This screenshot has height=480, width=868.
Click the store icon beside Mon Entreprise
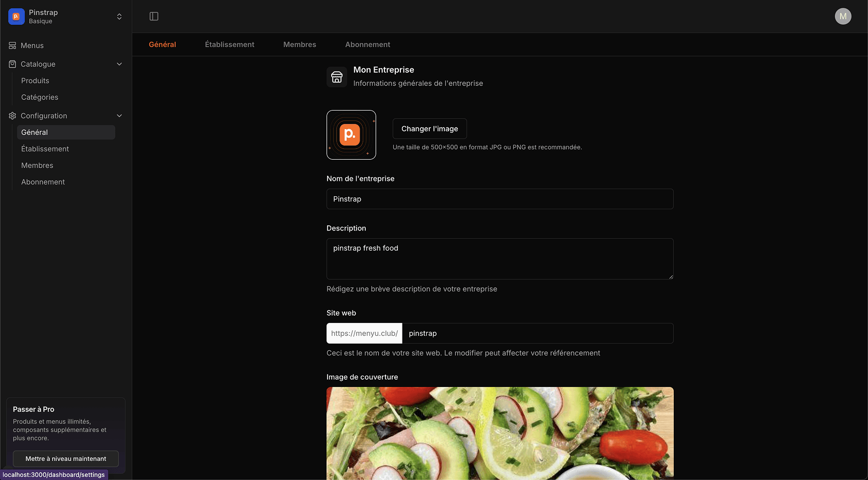(337, 77)
